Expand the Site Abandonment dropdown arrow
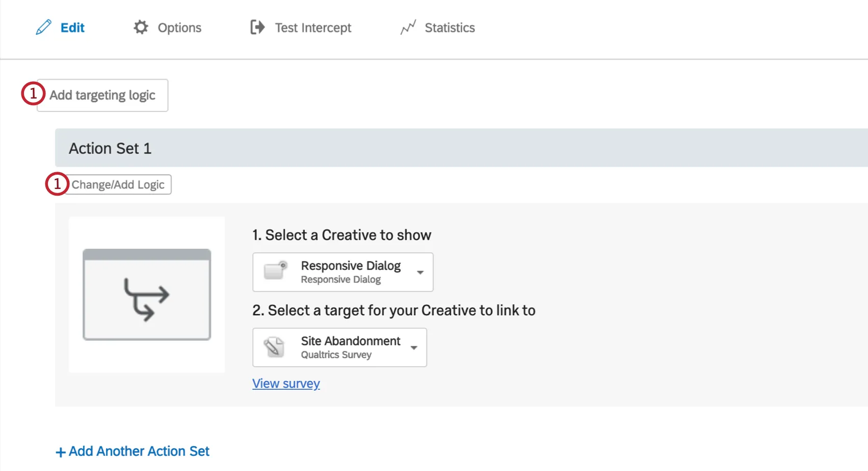The width and height of the screenshot is (868, 471). (x=414, y=348)
